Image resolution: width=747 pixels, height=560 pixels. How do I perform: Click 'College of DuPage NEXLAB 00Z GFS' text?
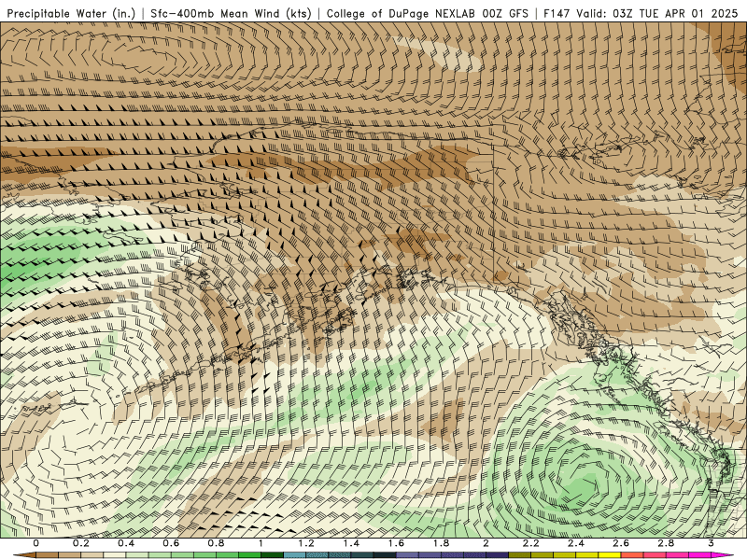click(x=428, y=14)
